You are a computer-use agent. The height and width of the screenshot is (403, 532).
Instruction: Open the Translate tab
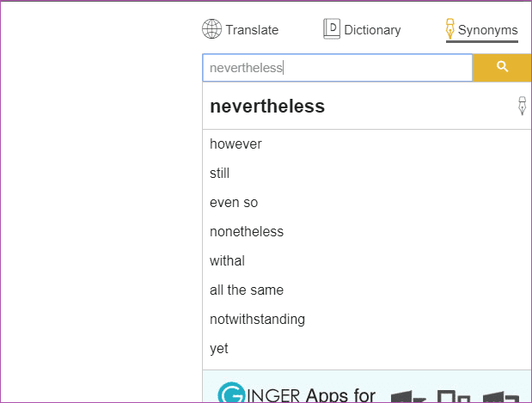pyautogui.click(x=240, y=29)
